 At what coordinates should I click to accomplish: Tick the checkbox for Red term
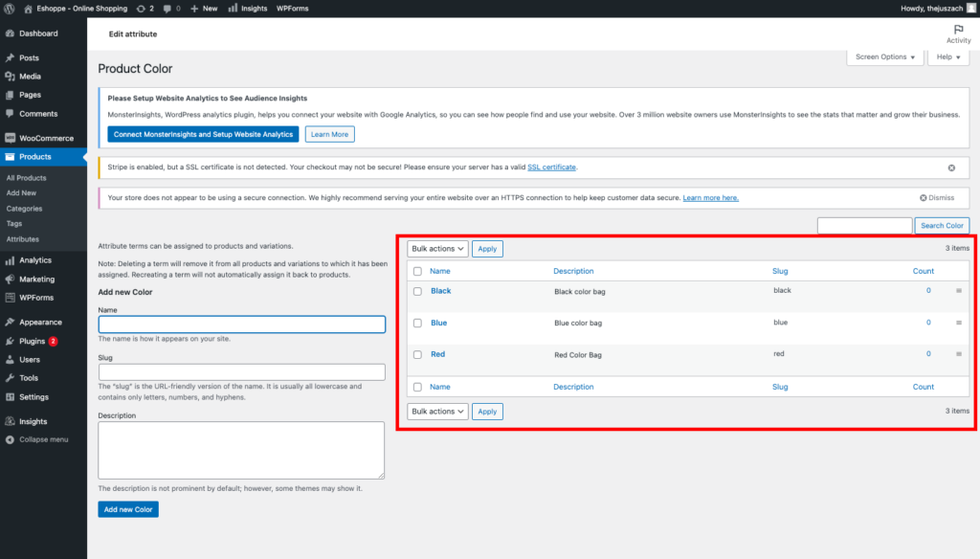click(x=417, y=354)
